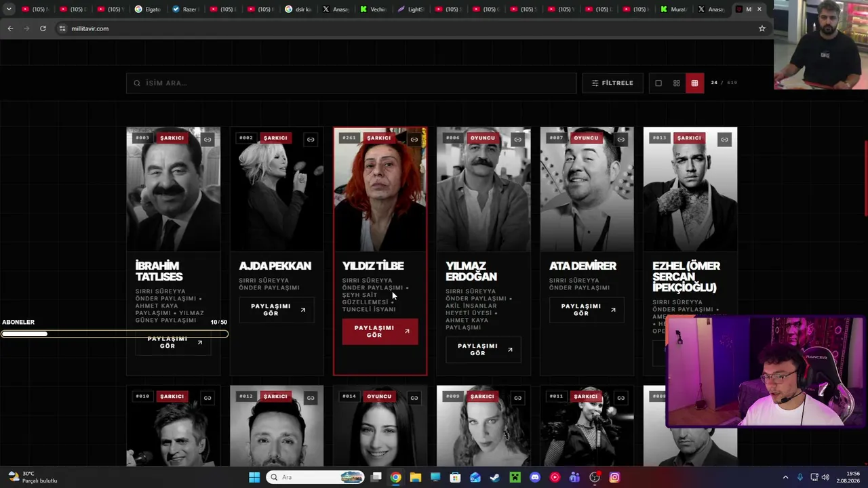The width and height of the screenshot is (868, 488).
Task: Show hidden system tray icons
Action: point(785,477)
